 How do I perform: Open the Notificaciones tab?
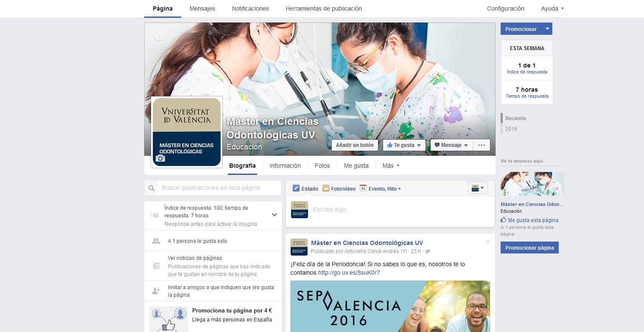[250, 8]
